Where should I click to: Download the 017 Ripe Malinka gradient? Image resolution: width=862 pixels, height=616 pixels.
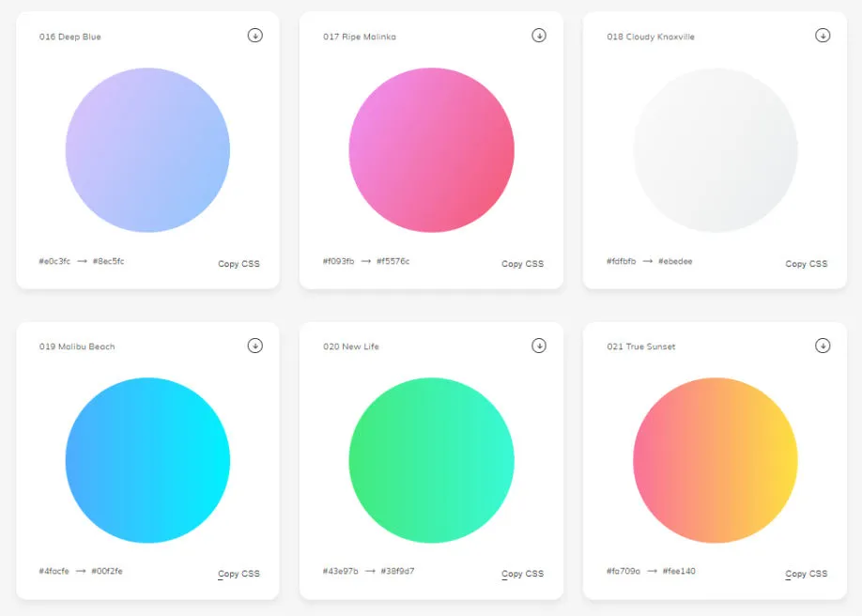pyautogui.click(x=539, y=35)
